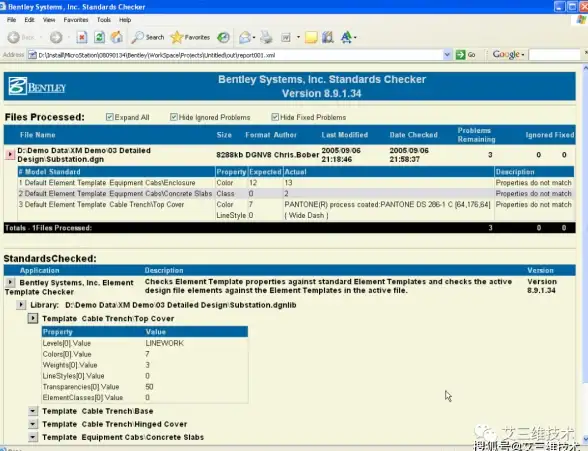Click the Mail envelope icon
This screenshot has width=588, height=451.
(x=245, y=37)
